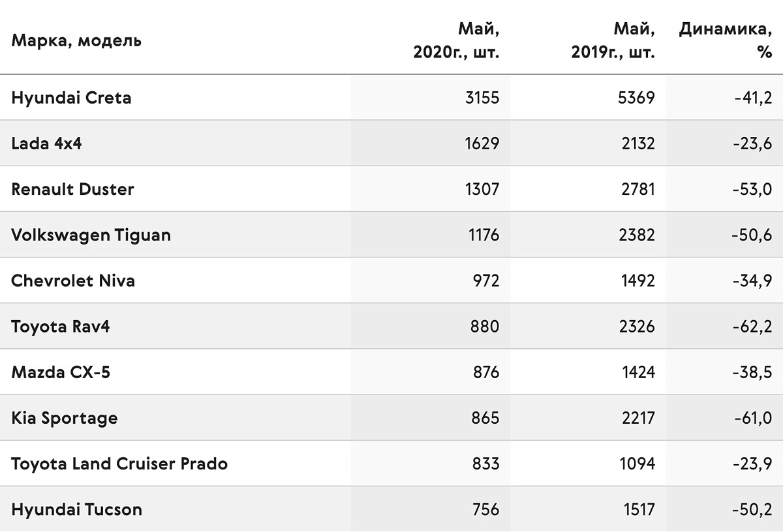Screen dimensions: 783x532
Task: Click the 'Марка, модель' column header
Action: 76,41
